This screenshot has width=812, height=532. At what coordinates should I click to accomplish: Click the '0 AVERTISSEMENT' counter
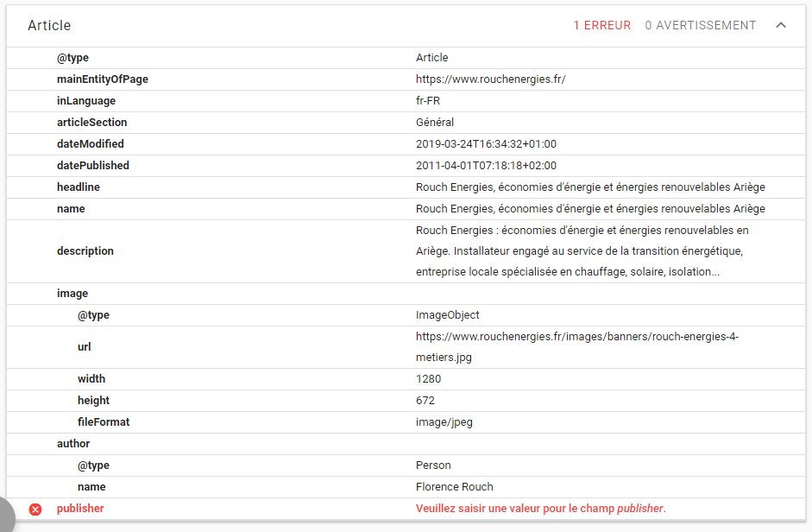coord(700,25)
